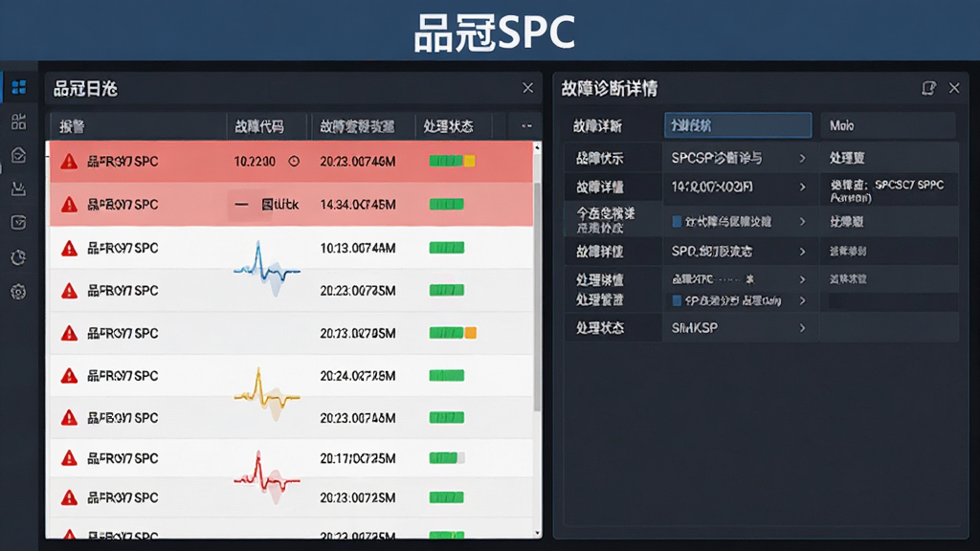
Task: Open the blue waveform sparkline thumbnail
Action: click(267, 269)
